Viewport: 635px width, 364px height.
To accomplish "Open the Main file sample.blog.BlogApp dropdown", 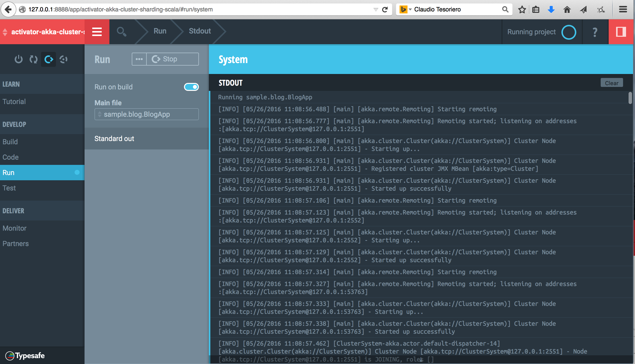I will pos(146,114).
